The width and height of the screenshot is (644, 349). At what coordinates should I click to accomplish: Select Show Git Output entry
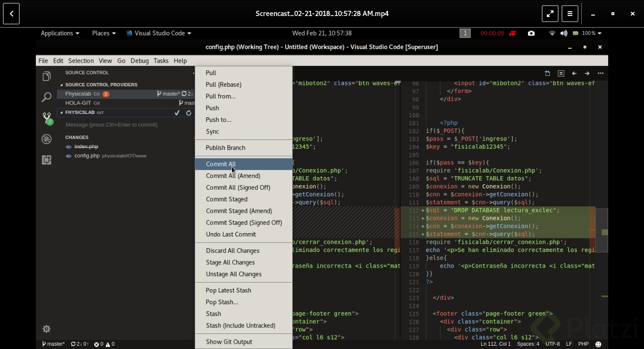[244, 342]
